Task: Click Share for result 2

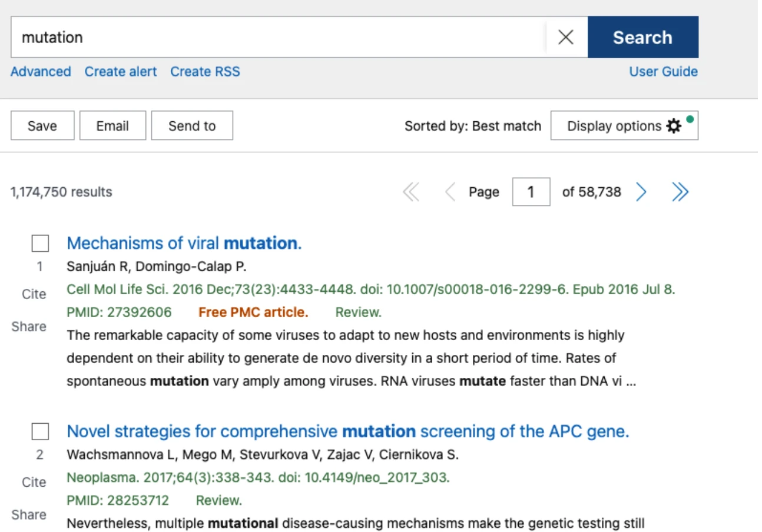Action: [29, 515]
